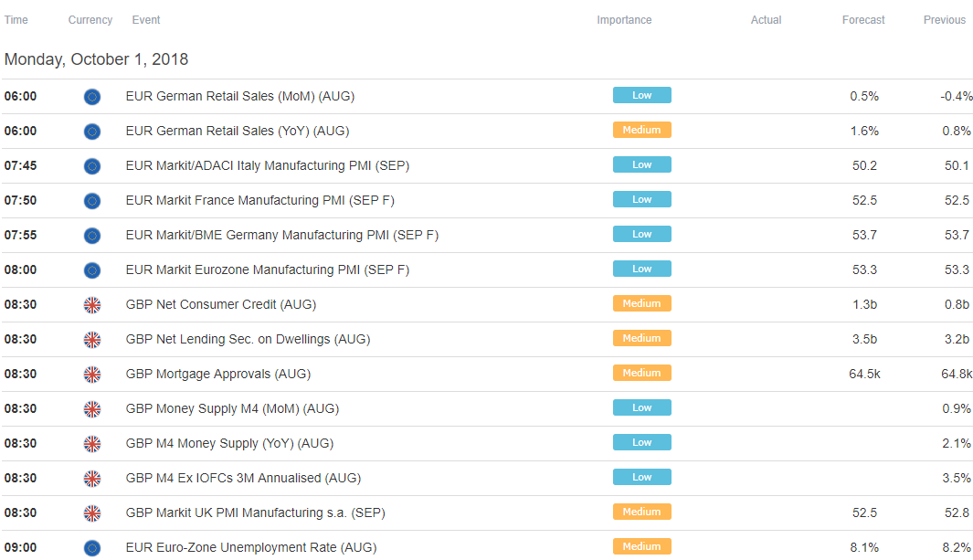Image resolution: width=973 pixels, height=560 pixels.
Task: Open EUR Markit Eurozone Manufacturing PMI event
Action: [268, 269]
